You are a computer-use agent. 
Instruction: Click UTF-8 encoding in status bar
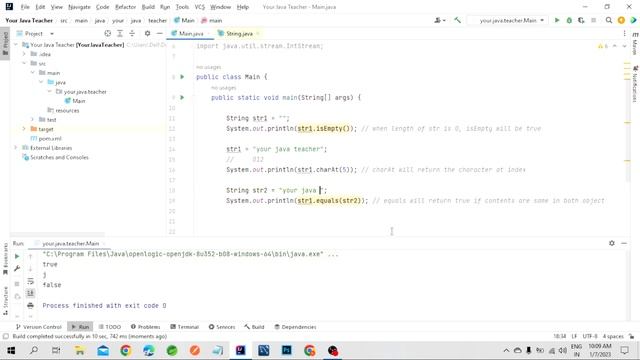click(x=590, y=336)
